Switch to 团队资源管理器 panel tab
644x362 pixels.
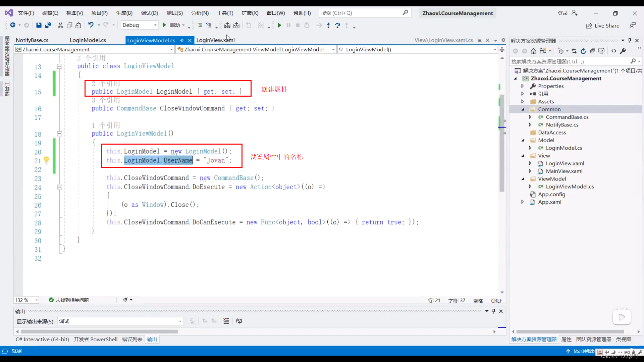[x=594, y=339]
